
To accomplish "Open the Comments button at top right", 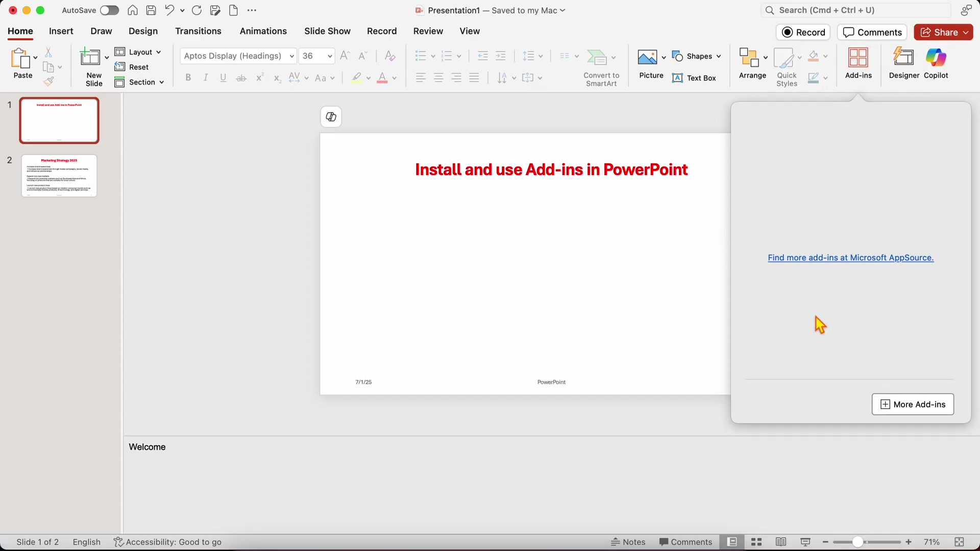I will point(872,32).
